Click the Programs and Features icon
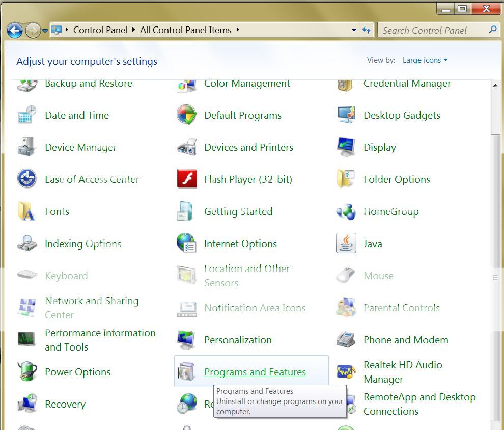504x430 pixels. [x=186, y=371]
